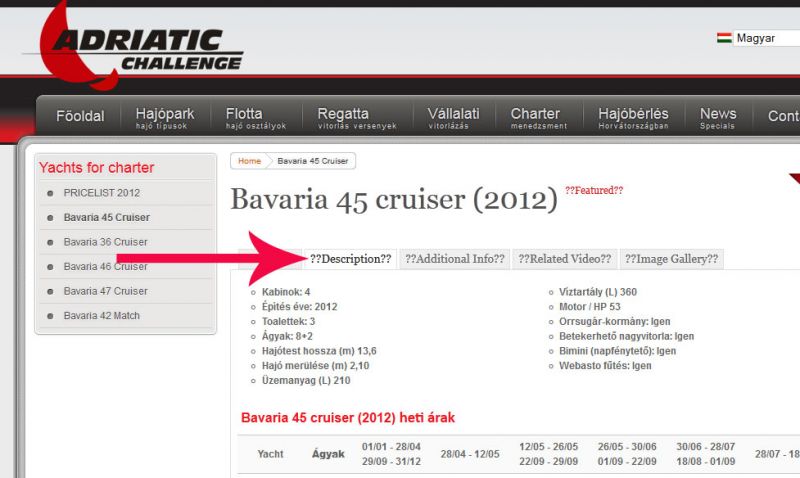The height and width of the screenshot is (478, 800).
Task: Click the Bavaria 45 Cruiser breadcrumb
Action: (313, 161)
